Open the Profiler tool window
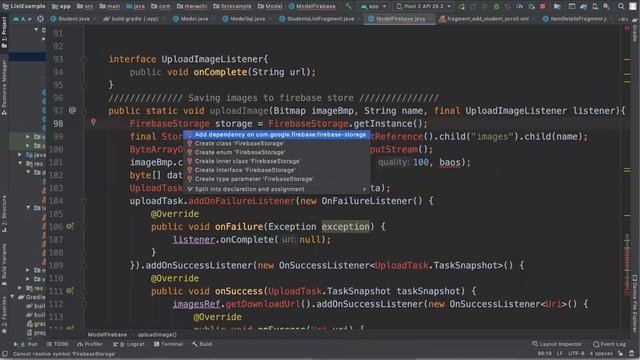This screenshot has height=360, width=640. click(90, 344)
